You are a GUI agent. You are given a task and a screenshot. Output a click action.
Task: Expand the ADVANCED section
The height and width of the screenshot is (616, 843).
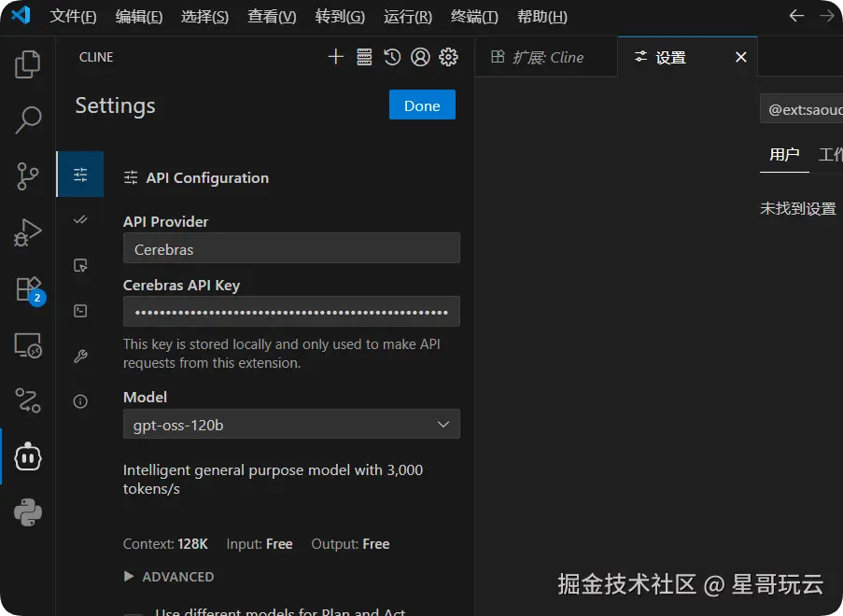(x=169, y=577)
